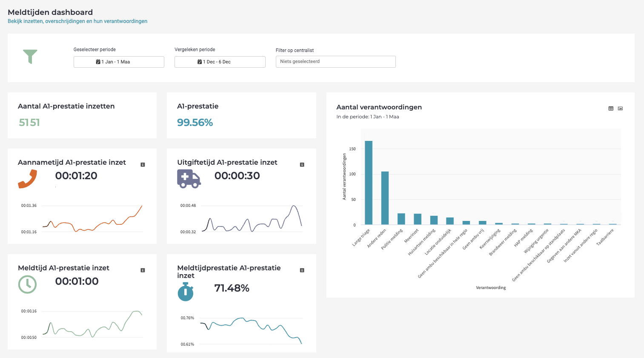Viewport: 644px width, 358px height.
Task: Open the Geselecteer periode date picker
Action: pos(119,62)
